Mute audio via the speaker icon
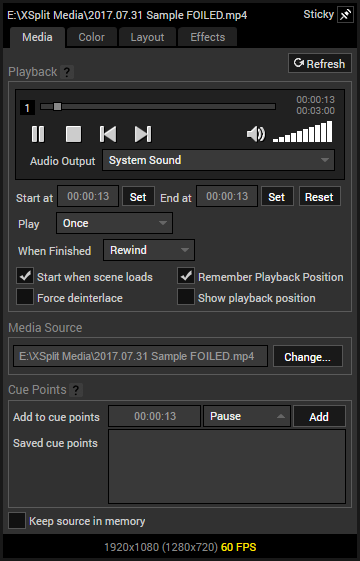360x561 pixels. coord(256,134)
